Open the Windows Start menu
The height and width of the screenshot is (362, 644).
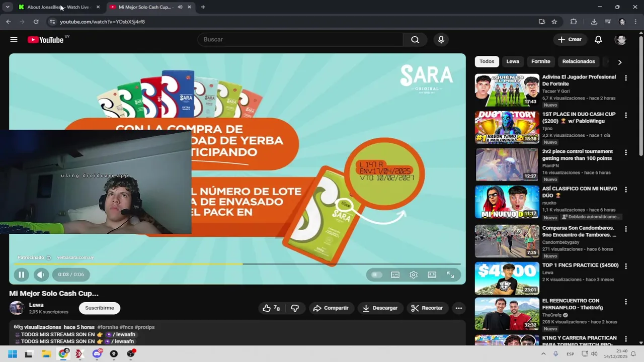pos(13,354)
